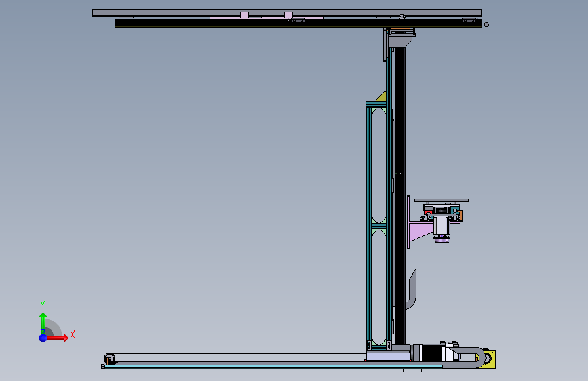Select the pink triangular support bracket
The height and width of the screenshot is (381, 588).
[420, 230]
